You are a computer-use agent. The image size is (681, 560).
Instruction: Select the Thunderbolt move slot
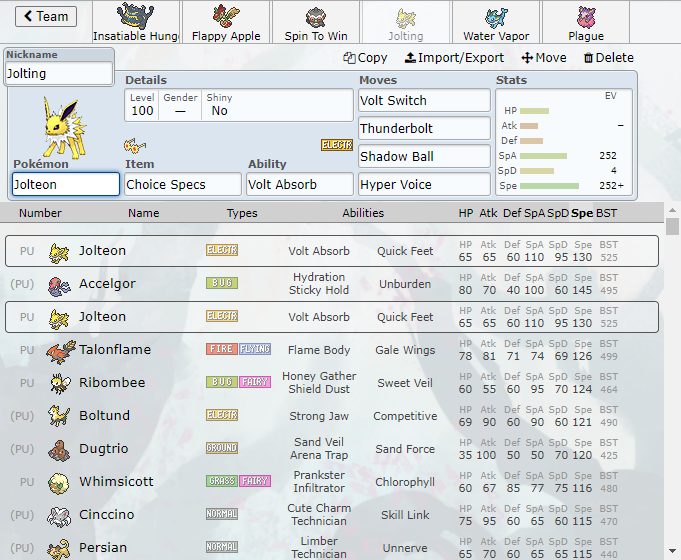click(424, 128)
